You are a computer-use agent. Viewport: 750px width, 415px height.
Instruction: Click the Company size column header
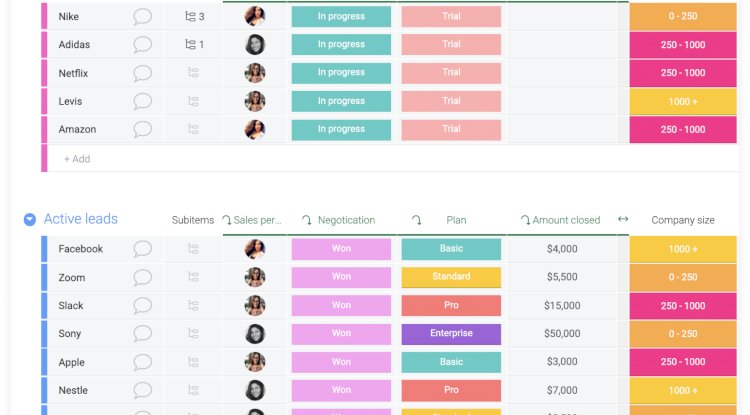[683, 220]
